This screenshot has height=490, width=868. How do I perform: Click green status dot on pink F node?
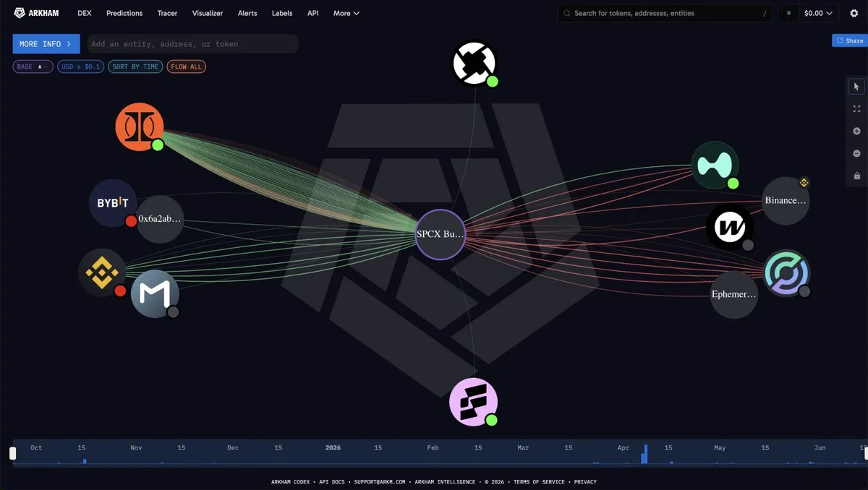pos(492,420)
